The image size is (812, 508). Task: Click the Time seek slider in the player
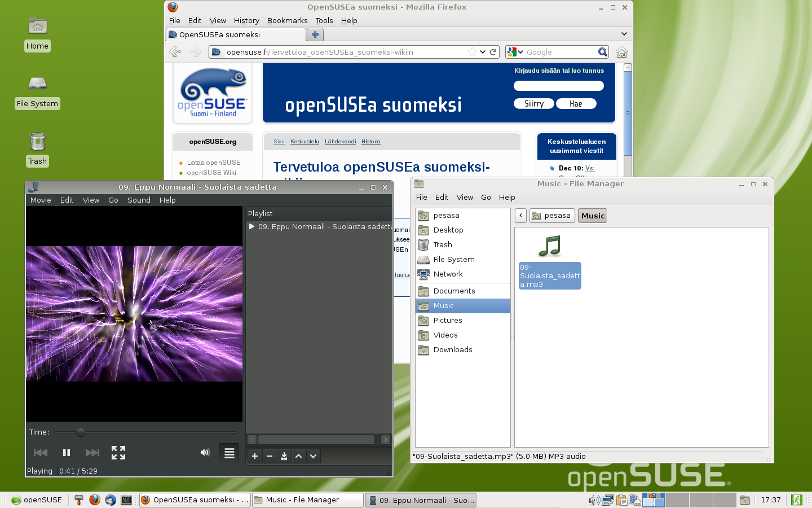click(x=146, y=432)
